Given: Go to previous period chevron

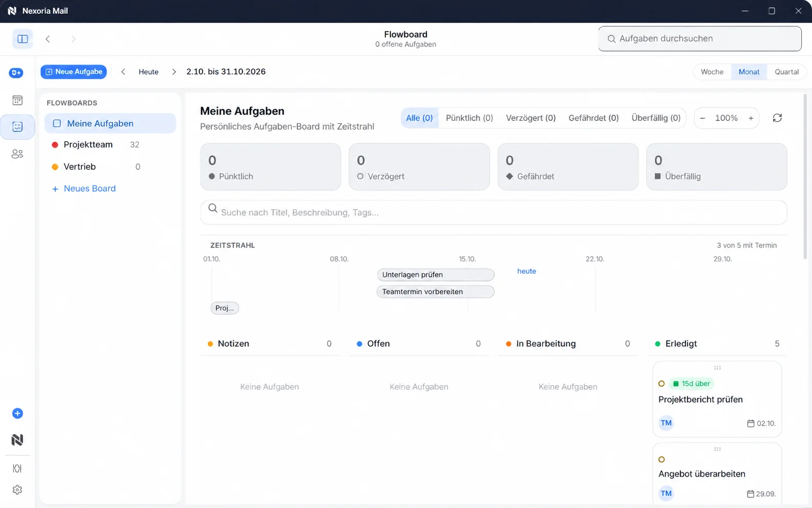Looking at the screenshot, I should coord(123,72).
